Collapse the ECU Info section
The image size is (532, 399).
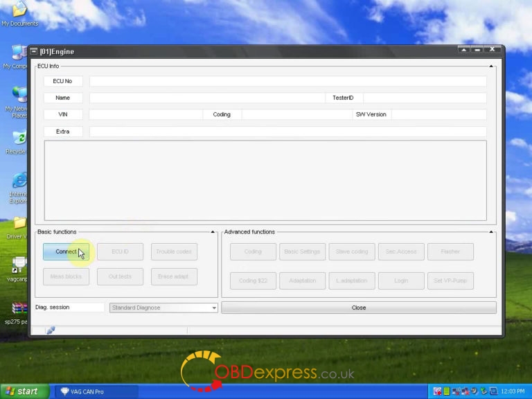[x=491, y=66]
